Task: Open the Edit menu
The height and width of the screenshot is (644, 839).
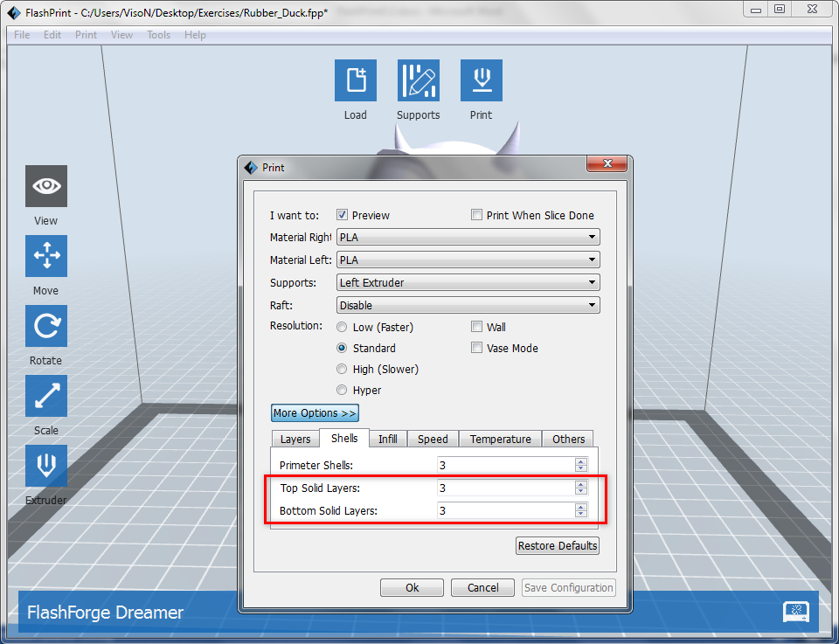Action: click(52, 35)
